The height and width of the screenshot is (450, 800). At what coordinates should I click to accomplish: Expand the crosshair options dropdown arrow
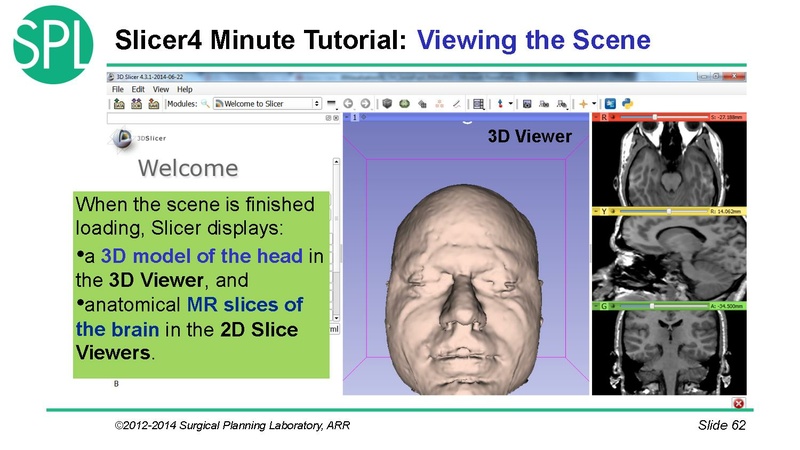click(x=594, y=104)
